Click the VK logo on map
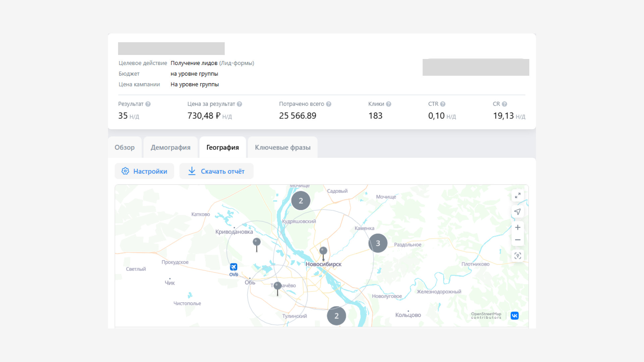The width and height of the screenshot is (644, 362). tap(515, 315)
